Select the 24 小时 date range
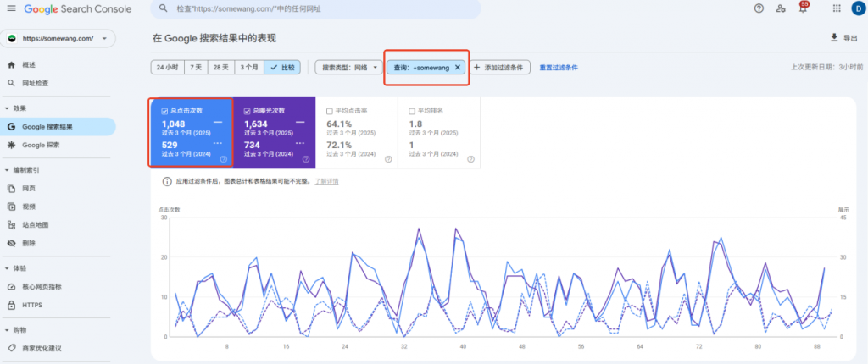The height and width of the screenshot is (364, 868). coord(167,68)
